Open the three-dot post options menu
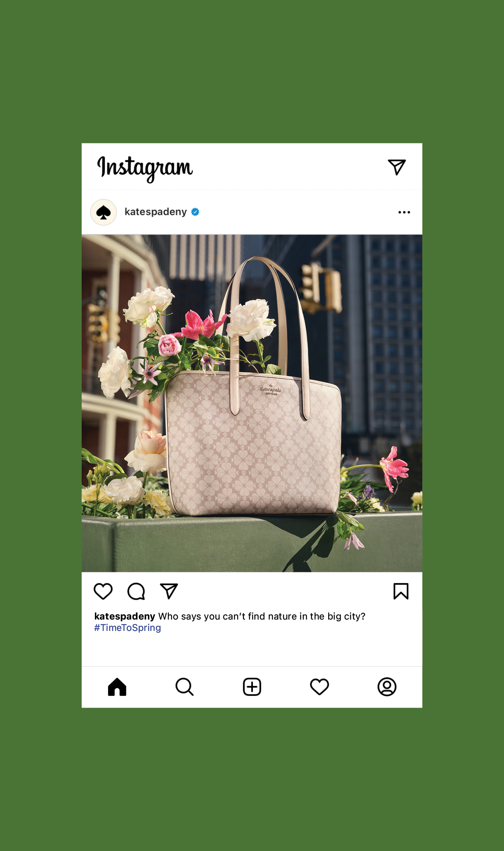Screen dimensions: 504x851 pyautogui.click(x=404, y=212)
